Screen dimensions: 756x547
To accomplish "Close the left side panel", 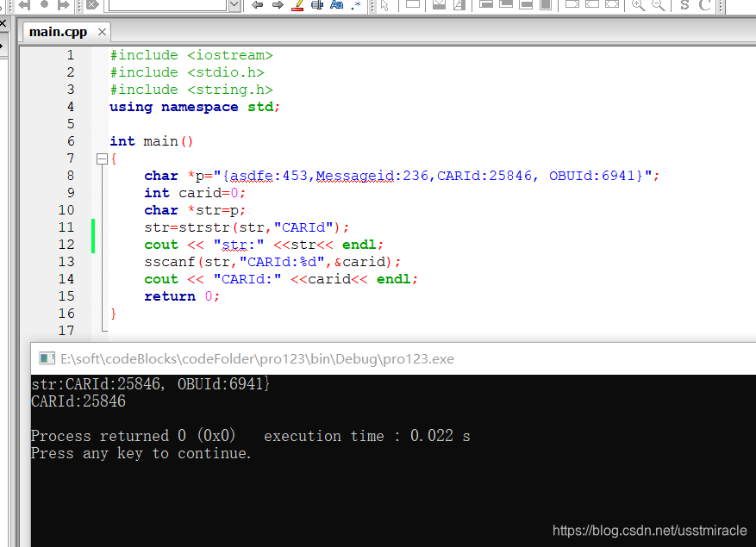I will [x=3, y=22].
